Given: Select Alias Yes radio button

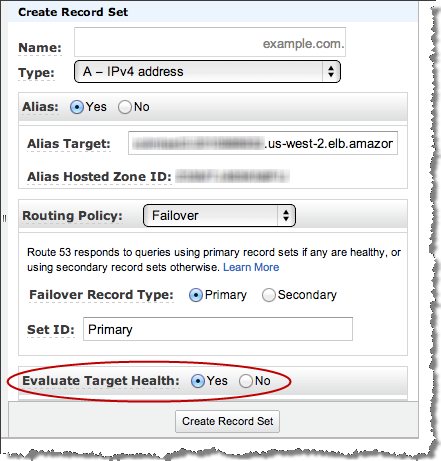Looking at the screenshot, I should pos(77,107).
